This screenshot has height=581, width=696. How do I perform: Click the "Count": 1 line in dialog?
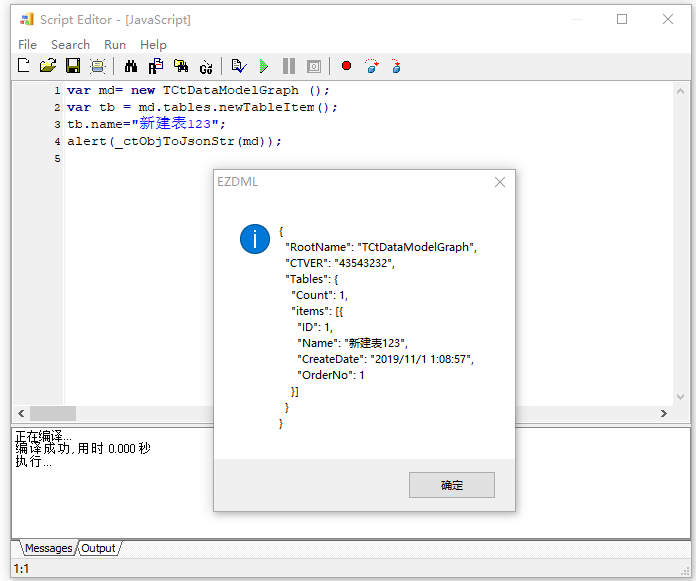pos(319,295)
